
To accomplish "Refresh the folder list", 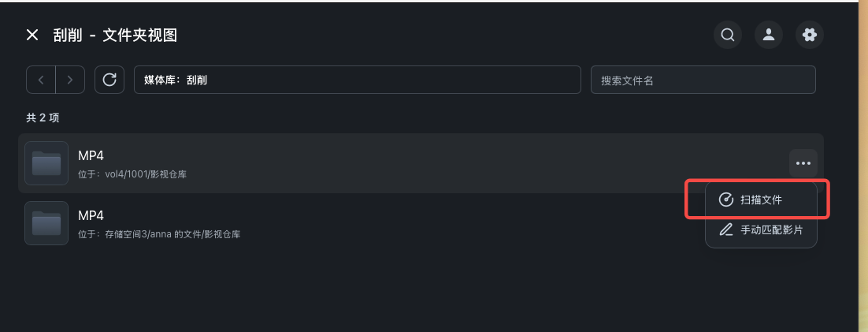I will click(109, 80).
